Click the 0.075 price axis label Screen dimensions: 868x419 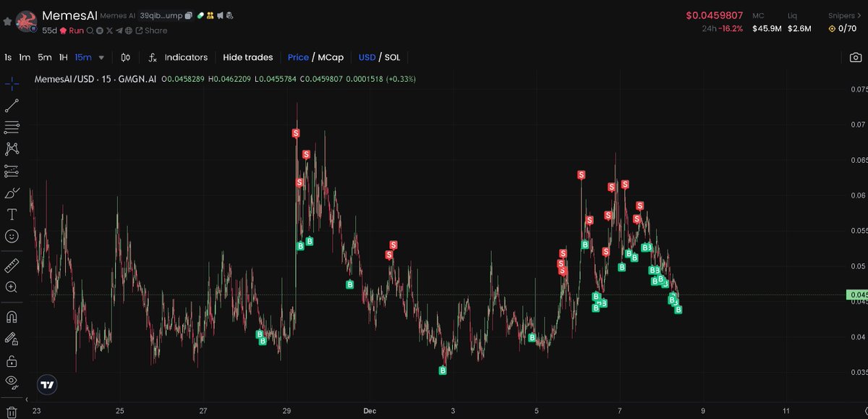(x=859, y=90)
